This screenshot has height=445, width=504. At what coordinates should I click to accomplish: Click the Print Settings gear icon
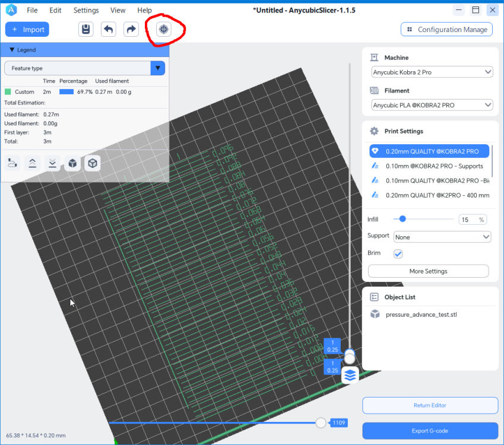(x=374, y=131)
